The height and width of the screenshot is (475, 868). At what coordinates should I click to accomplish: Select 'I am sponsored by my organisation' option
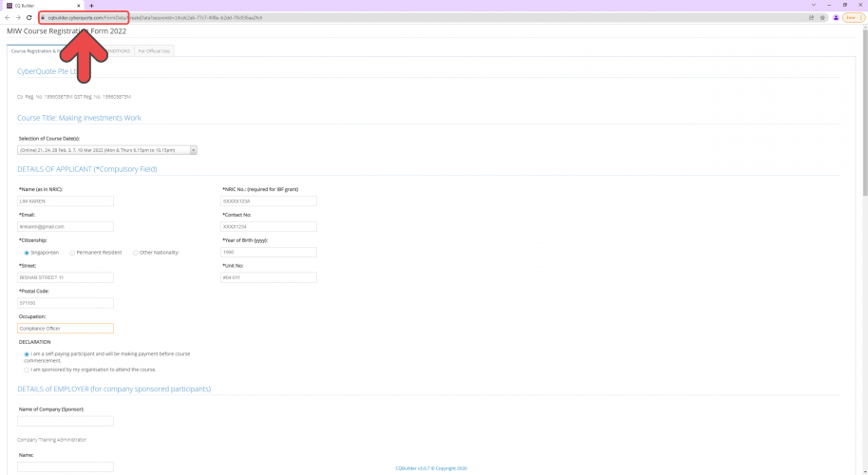27,370
